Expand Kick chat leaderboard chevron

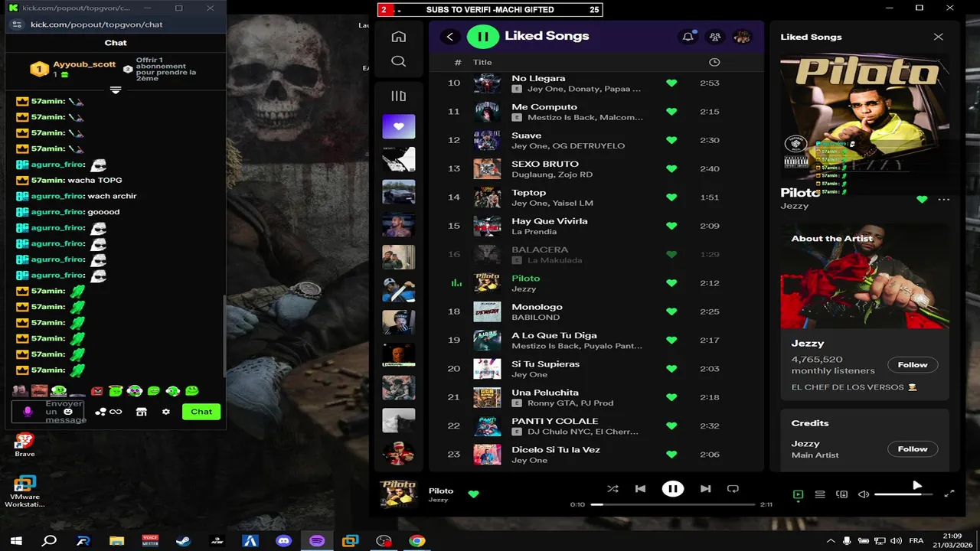coord(116,90)
